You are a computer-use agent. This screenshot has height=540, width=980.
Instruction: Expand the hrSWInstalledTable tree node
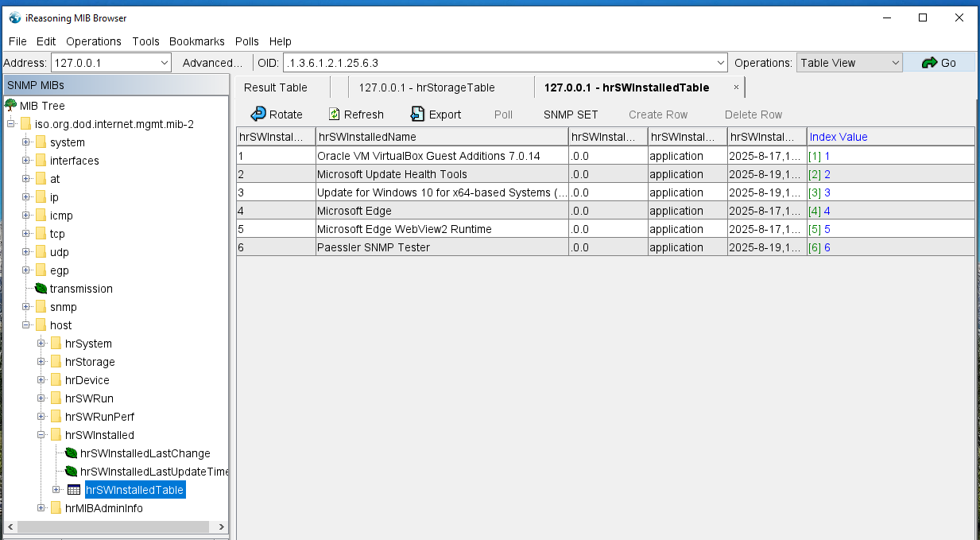(x=56, y=490)
